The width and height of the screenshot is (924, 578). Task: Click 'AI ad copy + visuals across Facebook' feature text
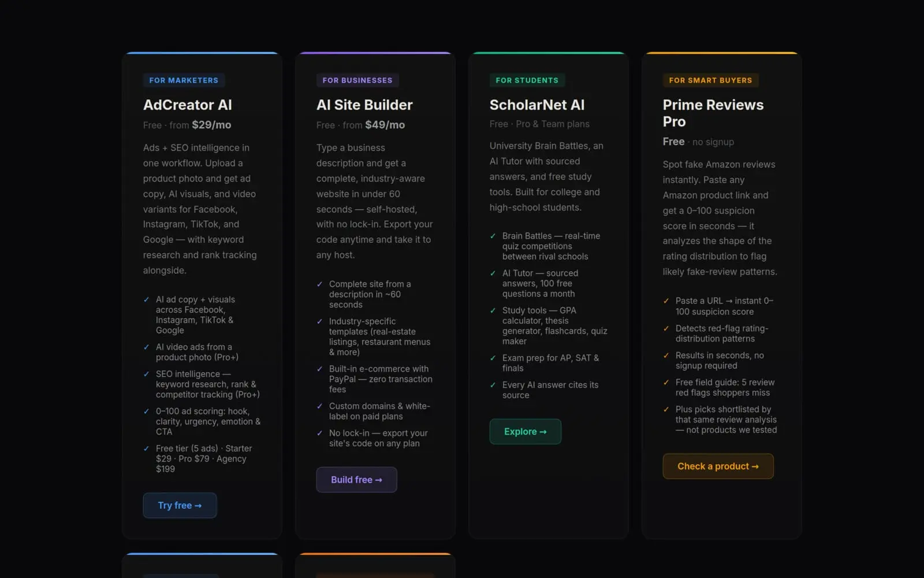pyautogui.click(x=196, y=315)
